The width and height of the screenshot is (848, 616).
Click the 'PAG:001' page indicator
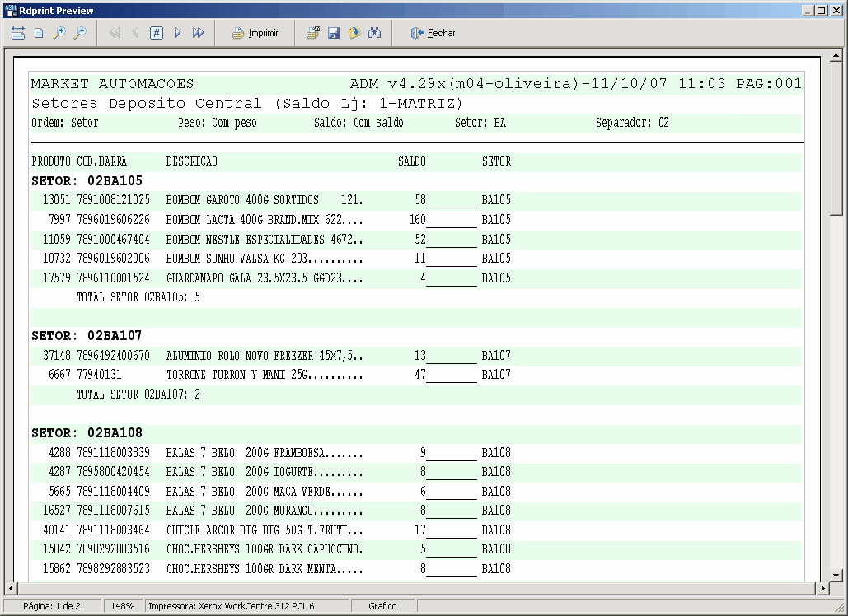coord(769,84)
